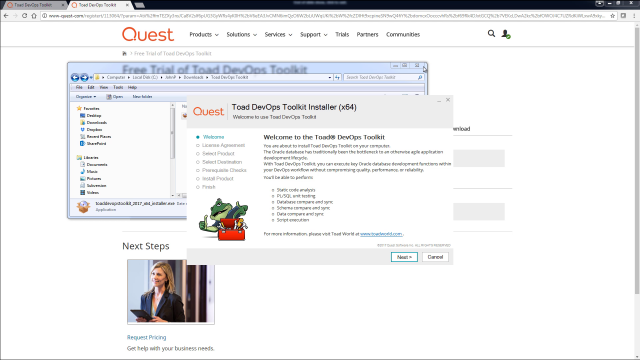
Task: Open the Trials page link
Action: point(342,35)
